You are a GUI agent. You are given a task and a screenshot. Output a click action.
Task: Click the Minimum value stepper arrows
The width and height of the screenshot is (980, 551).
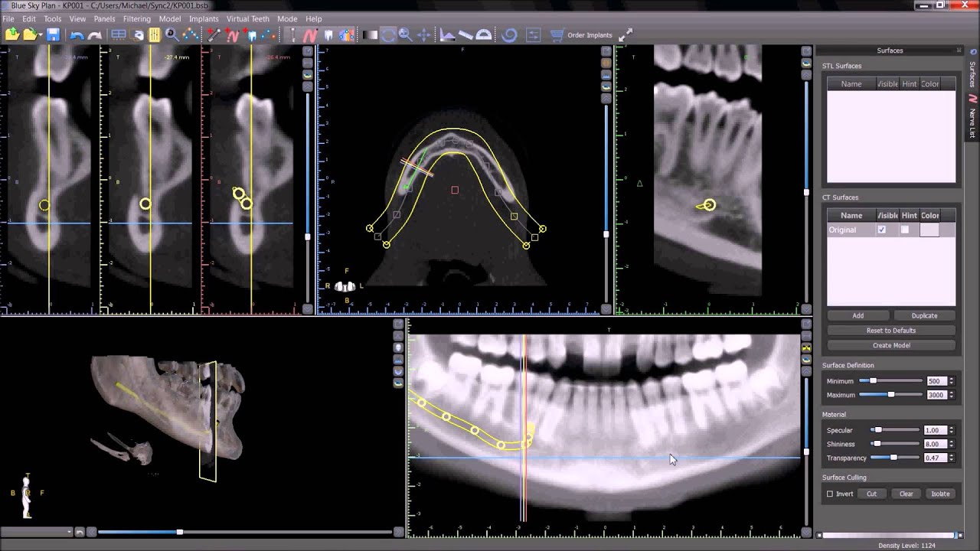(952, 381)
